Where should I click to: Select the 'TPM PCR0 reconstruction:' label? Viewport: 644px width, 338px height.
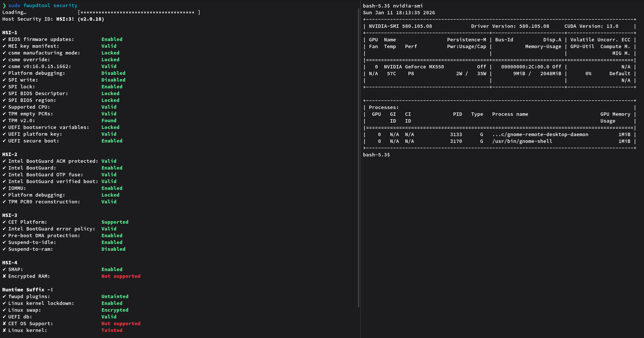[44, 202]
